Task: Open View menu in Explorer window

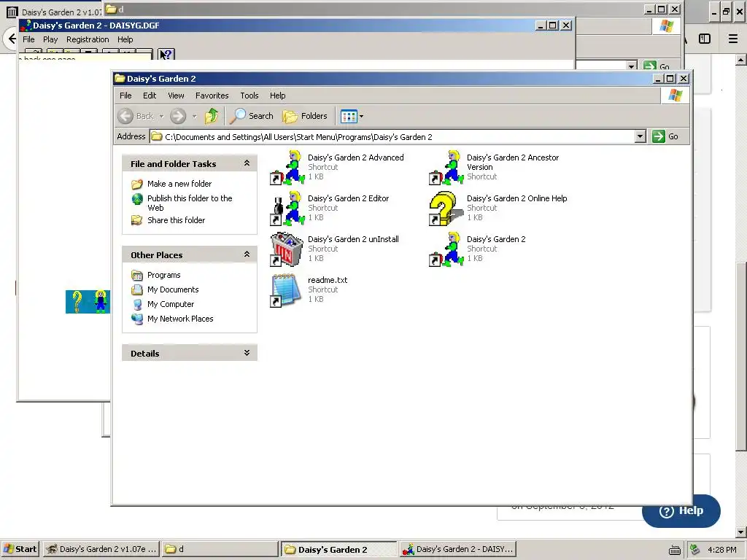Action: (x=176, y=96)
